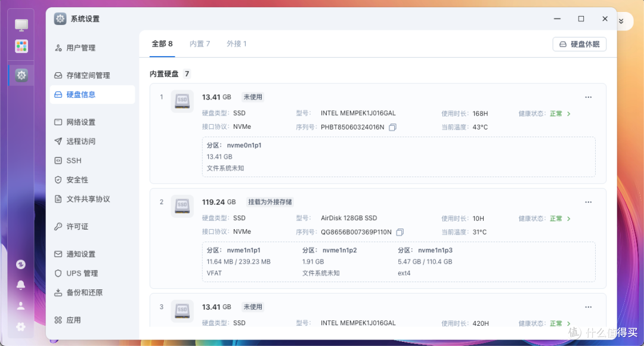The width and height of the screenshot is (644, 346).
Task: Open 用户管理 in the sidebar
Action: pyautogui.click(x=92, y=48)
